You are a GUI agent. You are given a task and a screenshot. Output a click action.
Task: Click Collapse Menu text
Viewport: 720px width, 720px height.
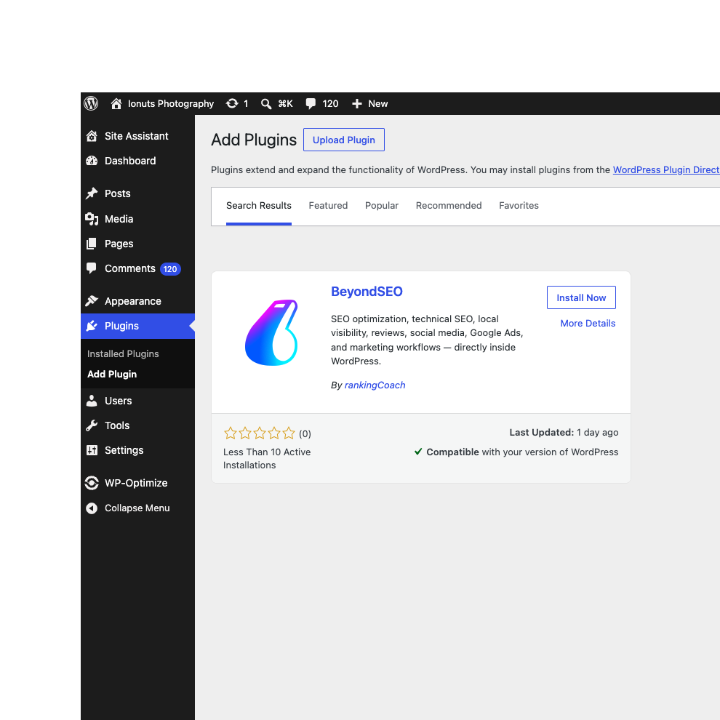[x=137, y=508]
